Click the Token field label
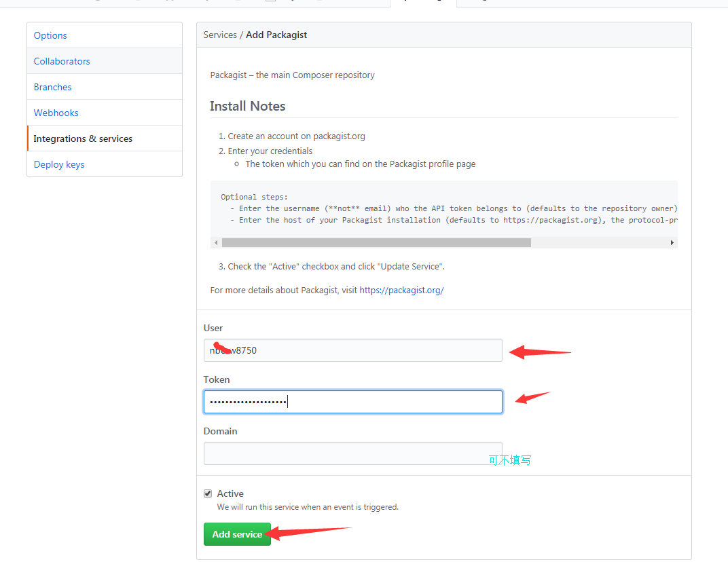The width and height of the screenshot is (728, 562). [x=217, y=379]
